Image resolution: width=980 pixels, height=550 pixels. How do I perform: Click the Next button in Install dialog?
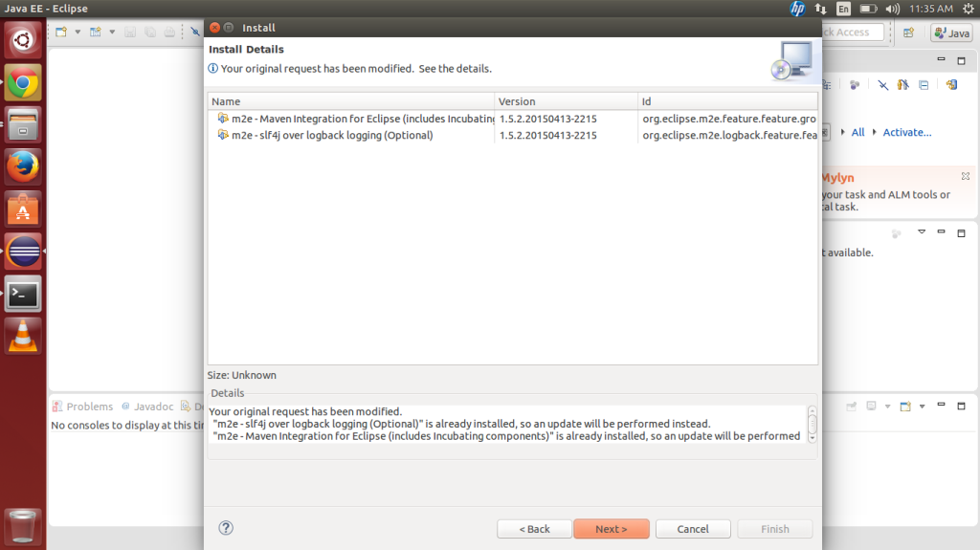coord(611,529)
